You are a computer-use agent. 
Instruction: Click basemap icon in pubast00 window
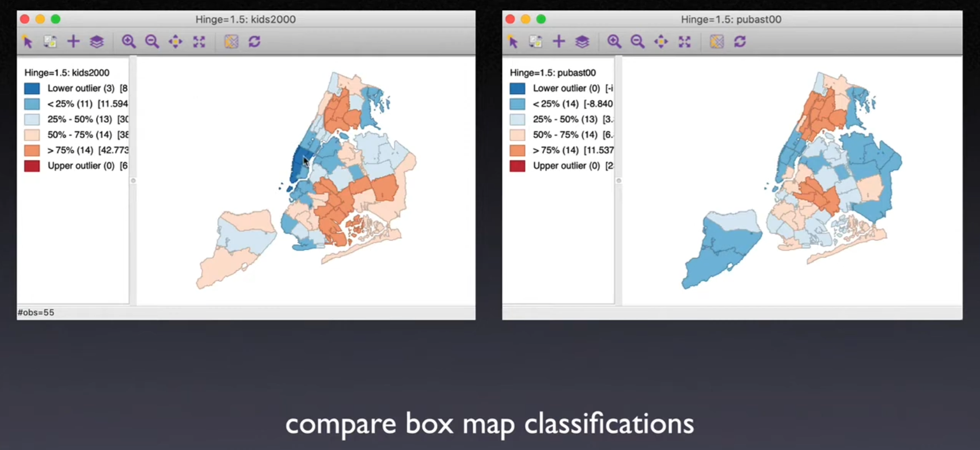[717, 41]
